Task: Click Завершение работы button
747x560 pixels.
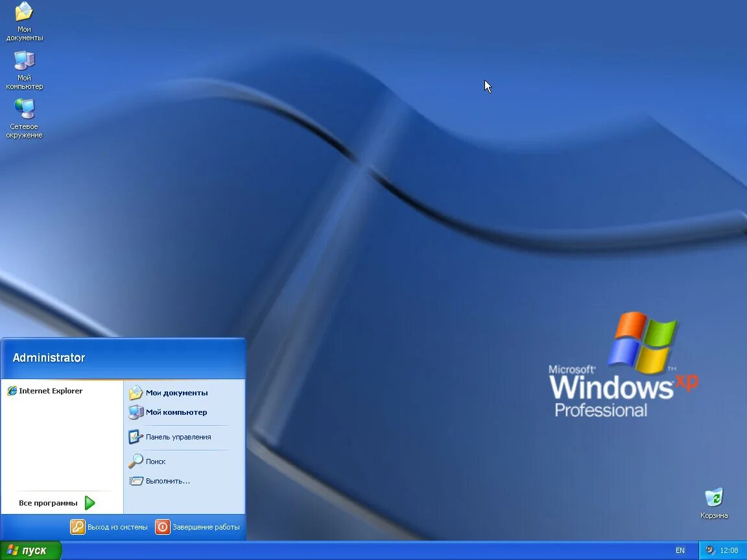Action: point(198,527)
